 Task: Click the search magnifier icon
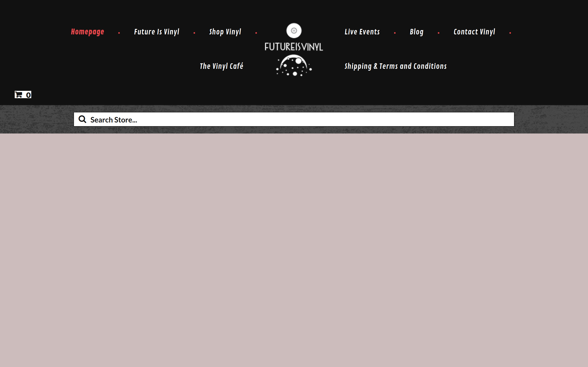point(82,119)
